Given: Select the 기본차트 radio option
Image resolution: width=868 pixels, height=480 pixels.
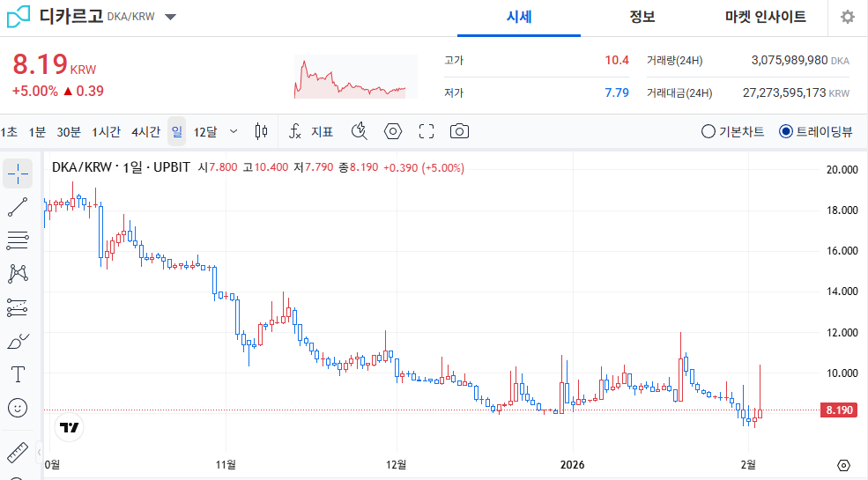Looking at the screenshot, I should 708,131.
